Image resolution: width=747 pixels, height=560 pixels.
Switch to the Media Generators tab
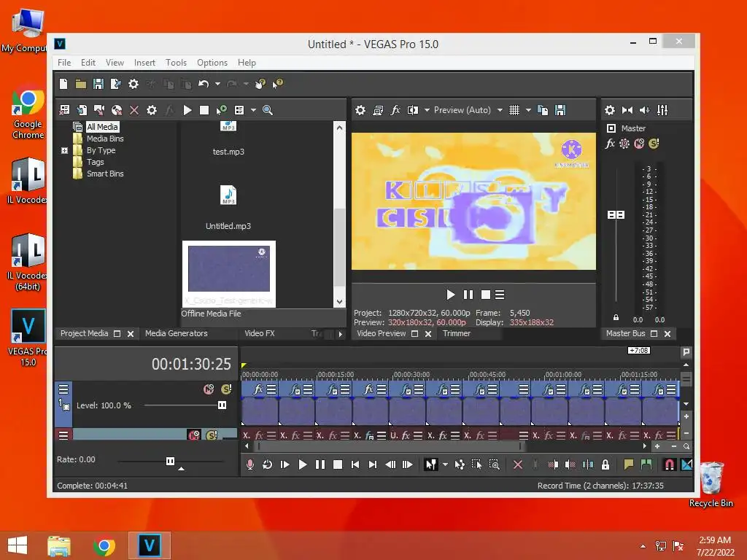(x=177, y=333)
